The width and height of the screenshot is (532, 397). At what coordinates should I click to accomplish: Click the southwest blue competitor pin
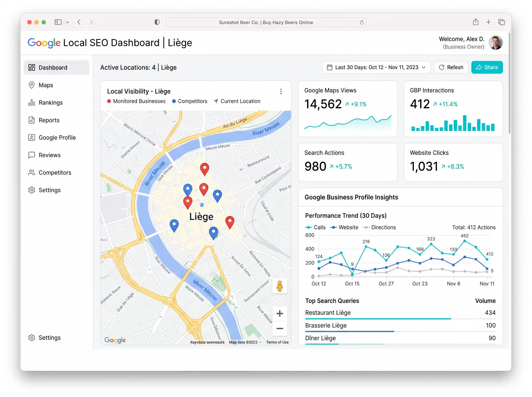tap(174, 225)
